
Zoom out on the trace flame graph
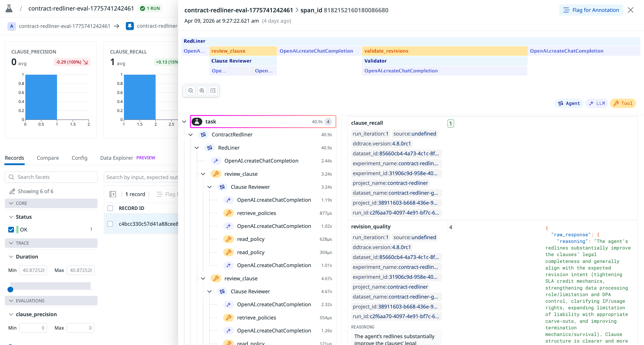(x=191, y=90)
